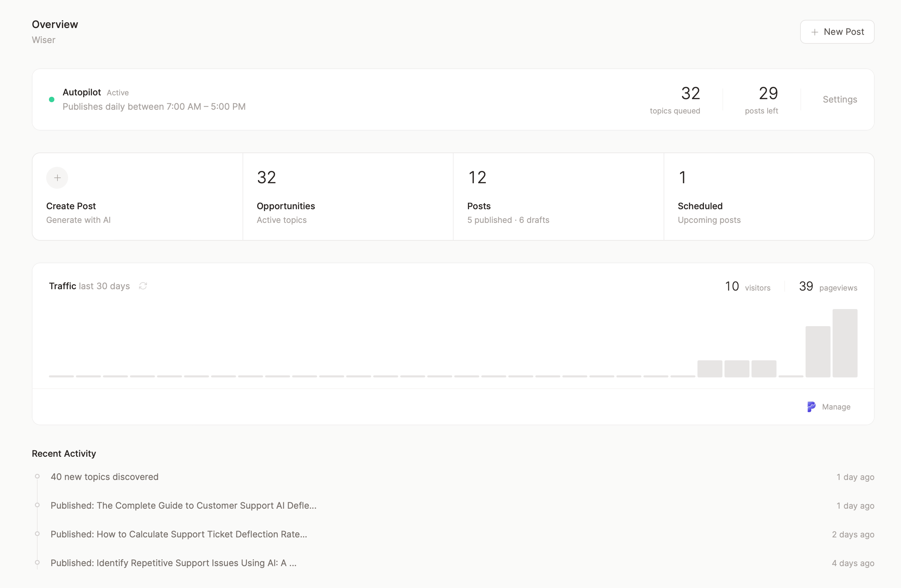
Task: Open '40 new topics discovered' activity
Action: coord(104,477)
